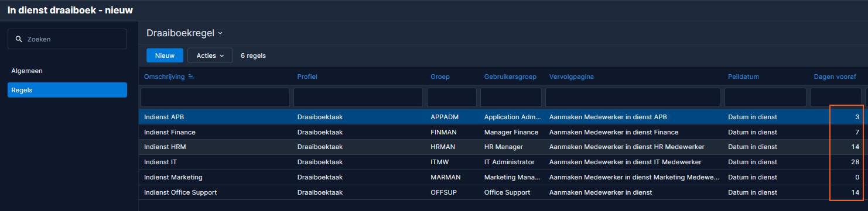Select the Indienst IT row

pyautogui.click(x=503, y=162)
